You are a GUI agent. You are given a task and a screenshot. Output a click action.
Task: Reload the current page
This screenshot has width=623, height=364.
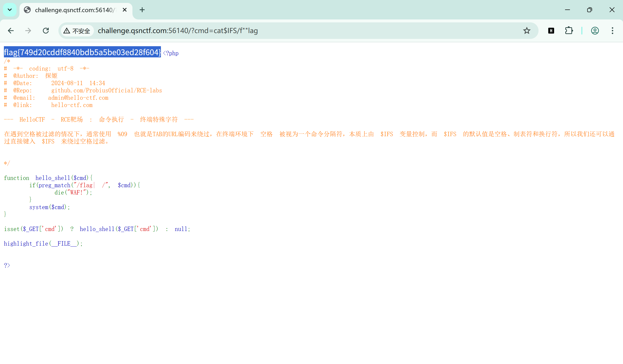pos(46,31)
